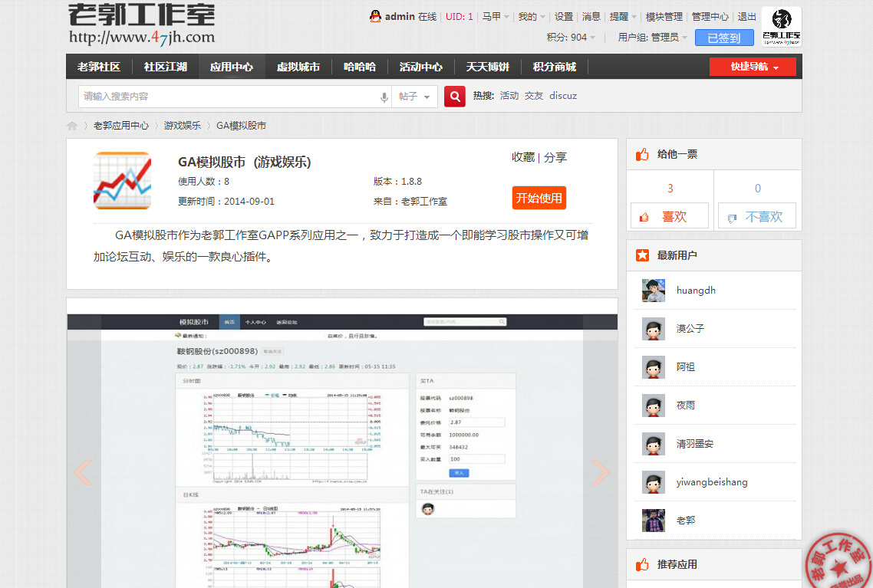Select the microphone icon in search bar
The height and width of the screenshot is (588, 873).
click(x=384, y=97)
